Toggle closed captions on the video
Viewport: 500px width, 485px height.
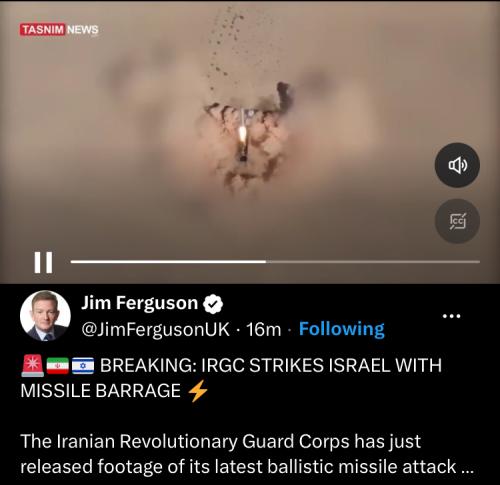pos(457,221)
